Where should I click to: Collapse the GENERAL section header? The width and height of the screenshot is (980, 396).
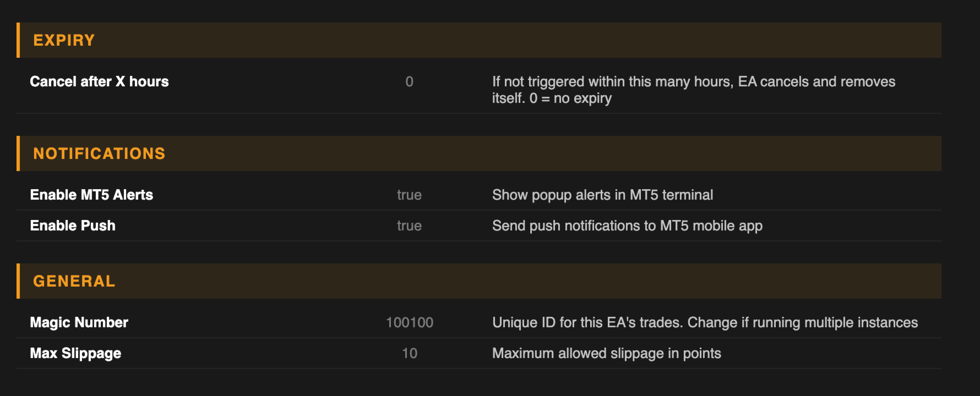coord(74,281)
